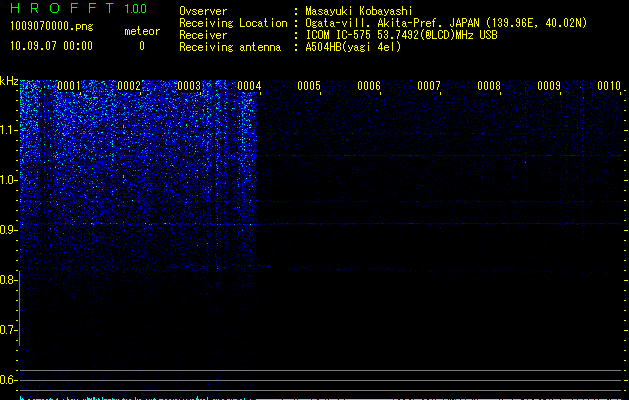The width and height of the screenshot is (629, 400).
Task: Click the 0001 time marker
Action: (x=69, y=86)
